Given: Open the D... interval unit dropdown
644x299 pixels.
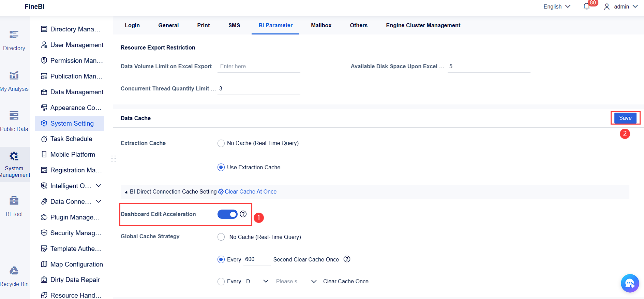Looking at the screenshot, I should 257,281.
